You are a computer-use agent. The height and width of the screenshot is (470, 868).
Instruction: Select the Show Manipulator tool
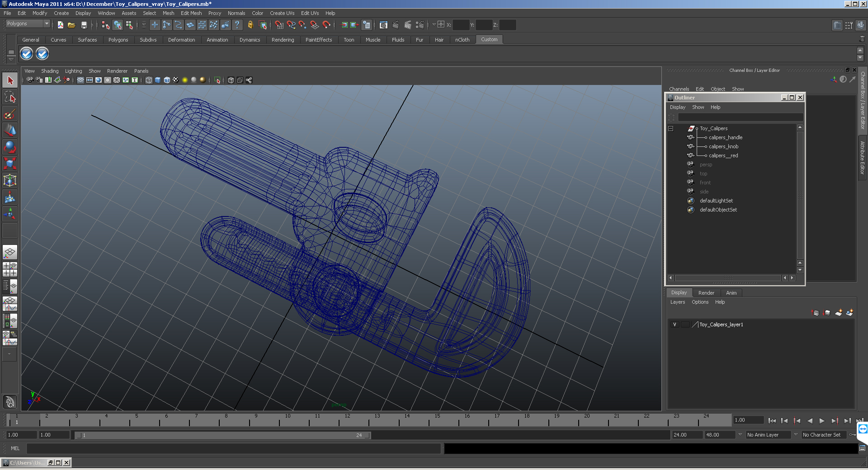click(x=10, y=213)
